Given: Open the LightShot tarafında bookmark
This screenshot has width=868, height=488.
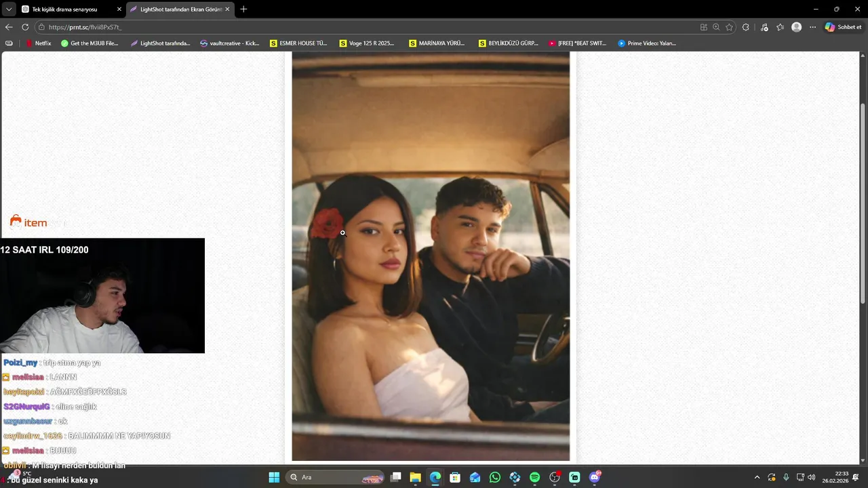Looking at the screenshot, I should pos(160,43).
